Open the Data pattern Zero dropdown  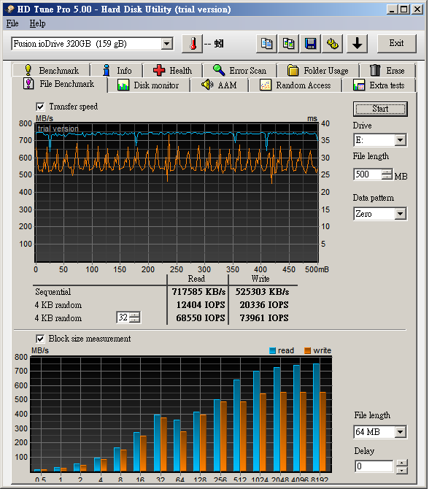pos(401,214)
